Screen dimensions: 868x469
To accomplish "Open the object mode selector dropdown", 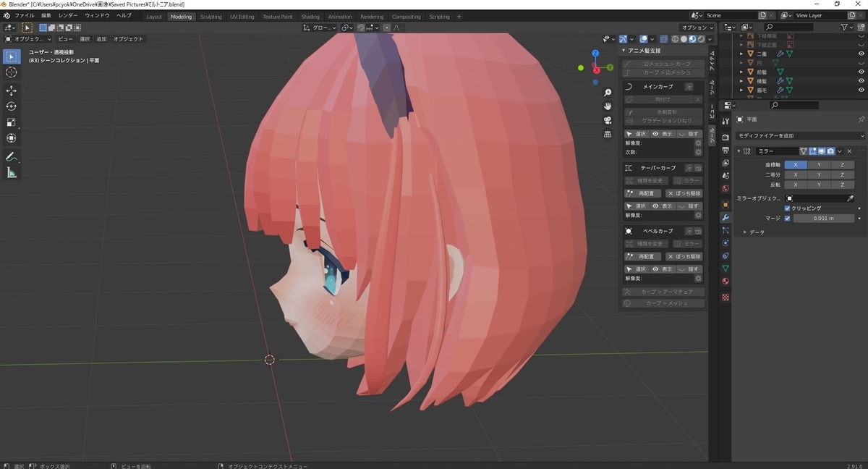I will pos(27,39).
